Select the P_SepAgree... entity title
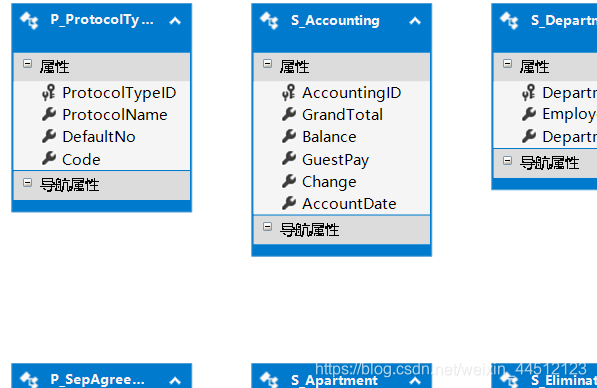Screen dimensions: 597x388 pyautogui.click(x=97, y=379)
